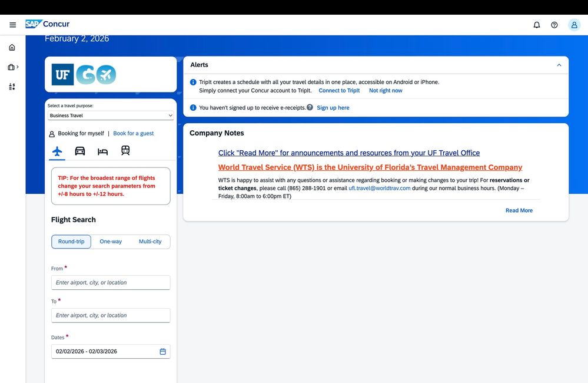Click the ufl.travel@worldtrav.com email link
Screen dimensions: 588x383
(380, 188)
